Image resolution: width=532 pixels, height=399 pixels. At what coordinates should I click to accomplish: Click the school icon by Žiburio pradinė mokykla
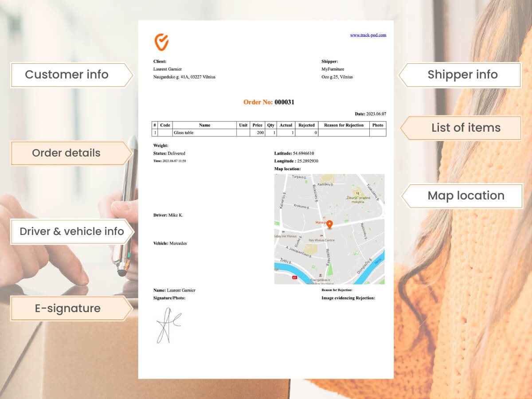click(x=357, y=193)
